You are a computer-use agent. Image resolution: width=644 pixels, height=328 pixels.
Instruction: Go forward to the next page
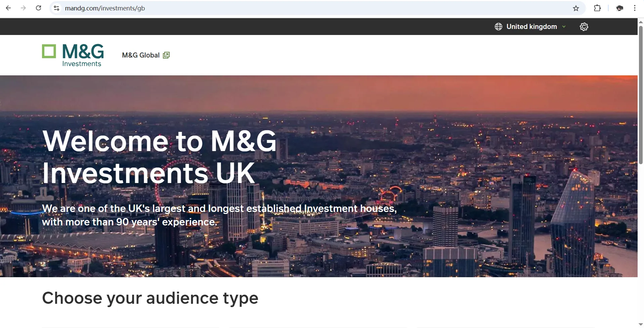(23, 8)
